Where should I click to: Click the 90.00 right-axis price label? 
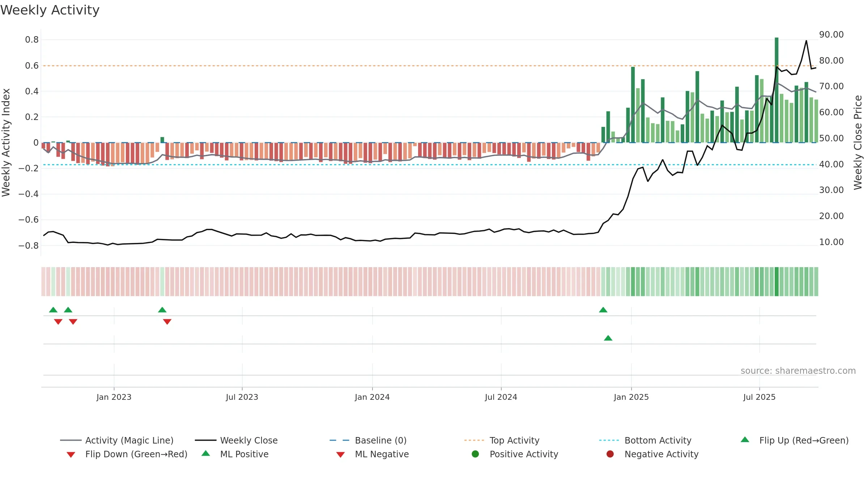[x=831, y=34]
